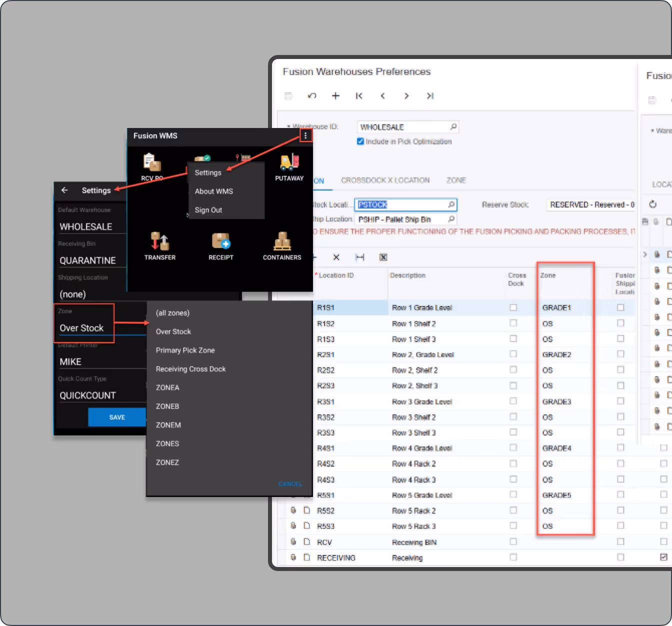Image resolution: width=672 pixels, height=626 pixels.
Task: Open the Quick Count Type QUICKCOUNT selector
Action: (x=101, y=395)
